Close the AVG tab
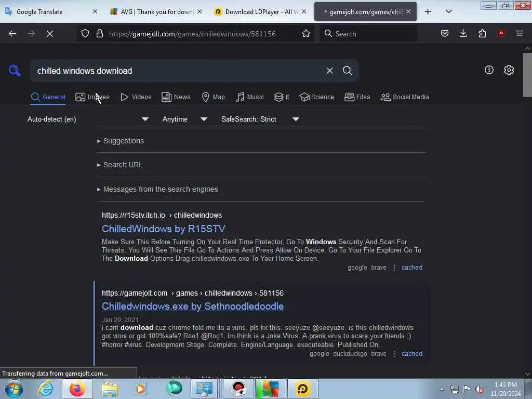The height and width of the screenshot is (399, 532). coord(199,11)
